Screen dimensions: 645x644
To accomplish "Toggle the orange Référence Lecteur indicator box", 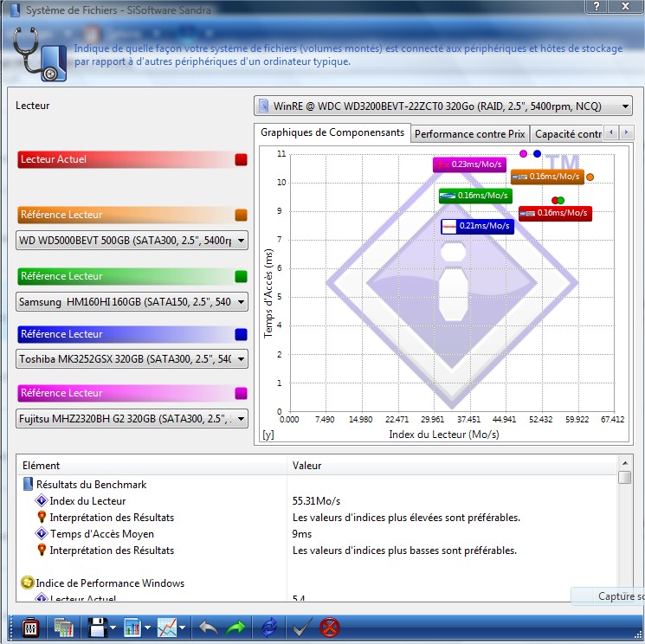I will (241, 215).
